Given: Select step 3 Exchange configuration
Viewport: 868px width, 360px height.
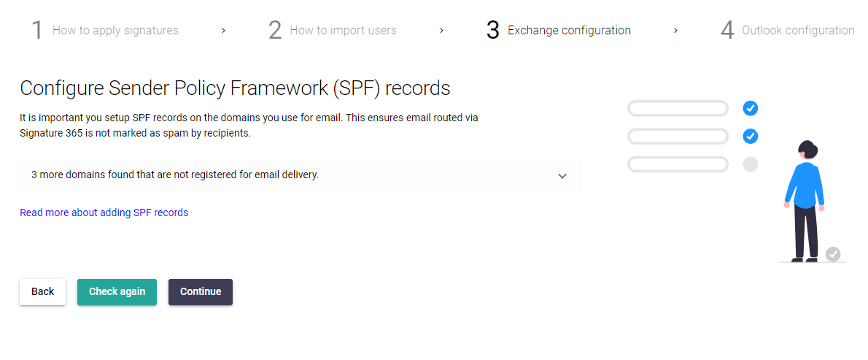Looking at the screenshot, I should click(x=559, y=31).
